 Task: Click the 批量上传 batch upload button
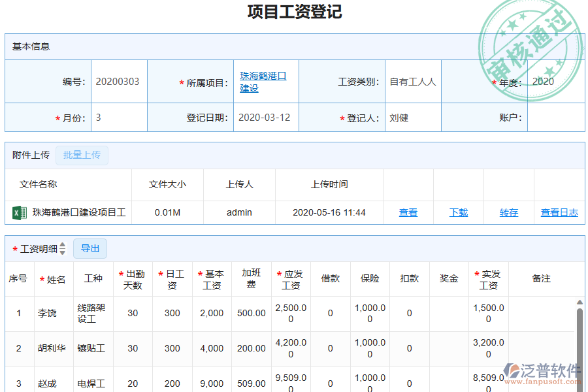tap(82, 155)
